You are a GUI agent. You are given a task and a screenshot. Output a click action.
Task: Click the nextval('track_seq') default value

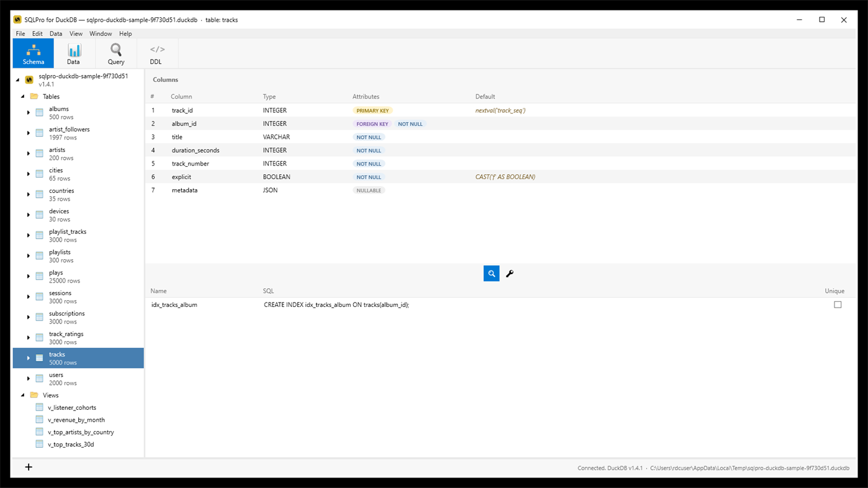[x=501, y=110]
